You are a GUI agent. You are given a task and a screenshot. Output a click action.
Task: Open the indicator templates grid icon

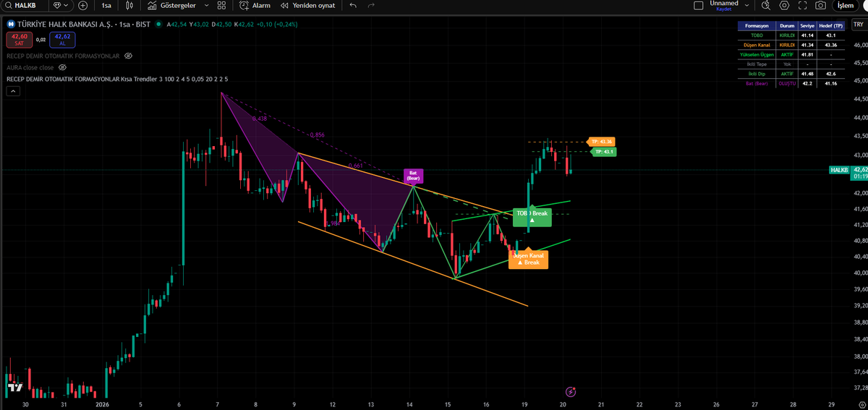click(x=221, y=5)
